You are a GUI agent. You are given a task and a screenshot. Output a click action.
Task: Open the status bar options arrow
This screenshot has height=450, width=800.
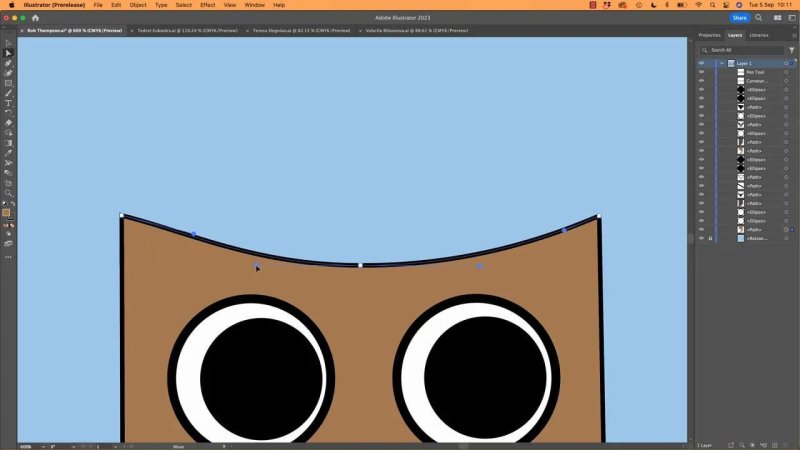(x=223, y=446)
